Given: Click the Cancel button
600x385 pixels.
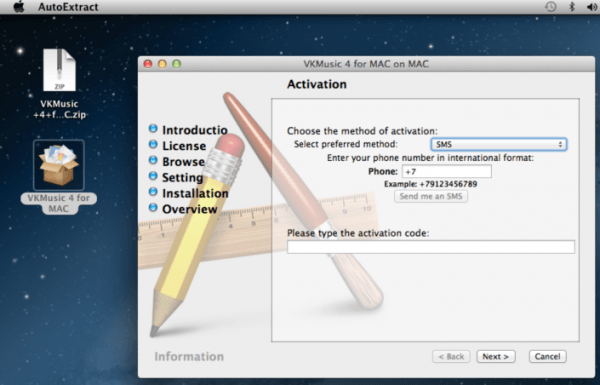Looking at the screenshot, I should [548, 357].
